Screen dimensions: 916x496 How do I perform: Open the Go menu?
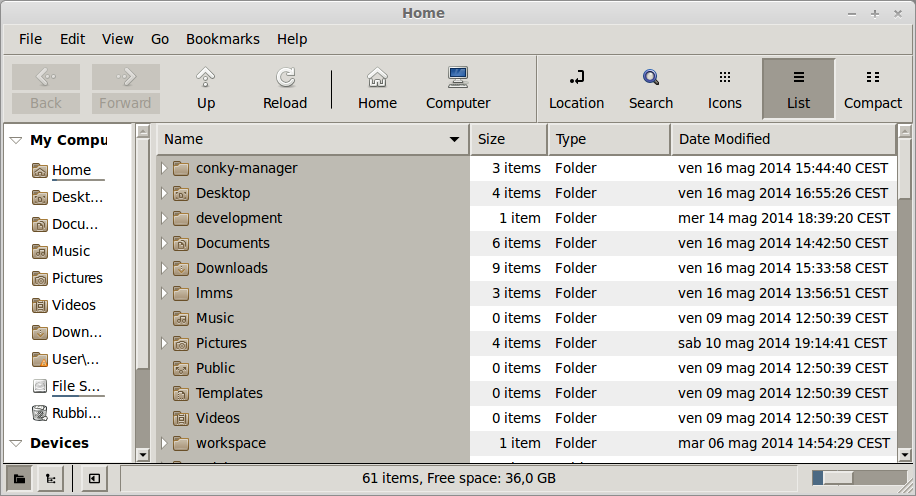160,39
